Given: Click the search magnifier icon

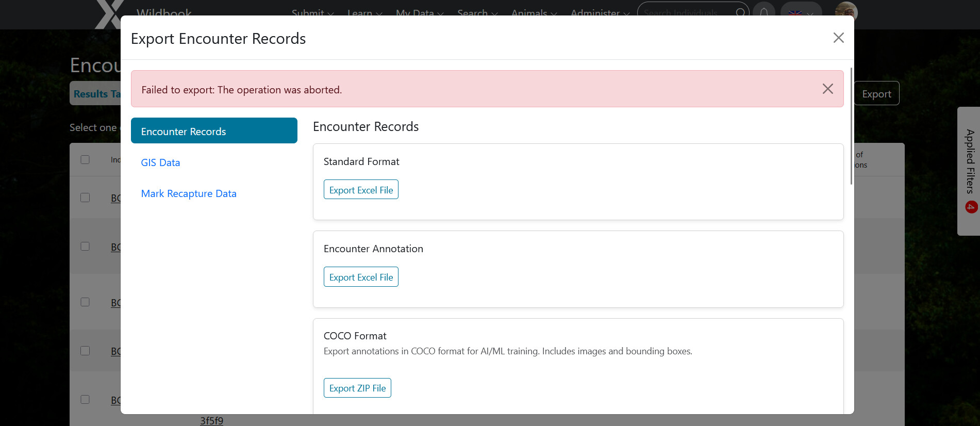Looking at the screenshot, I should click(x=740, y=12).
